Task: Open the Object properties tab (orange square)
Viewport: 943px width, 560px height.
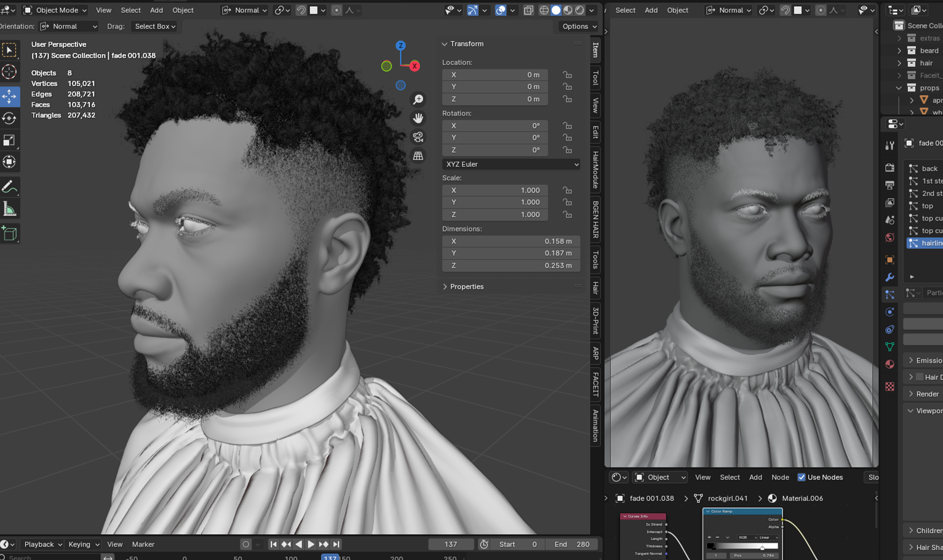Action: pos(889,259)
